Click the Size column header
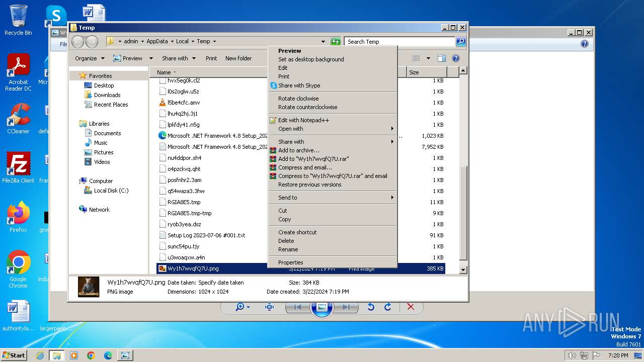This screenshot has width=644, height=362. tap(426, 72)
